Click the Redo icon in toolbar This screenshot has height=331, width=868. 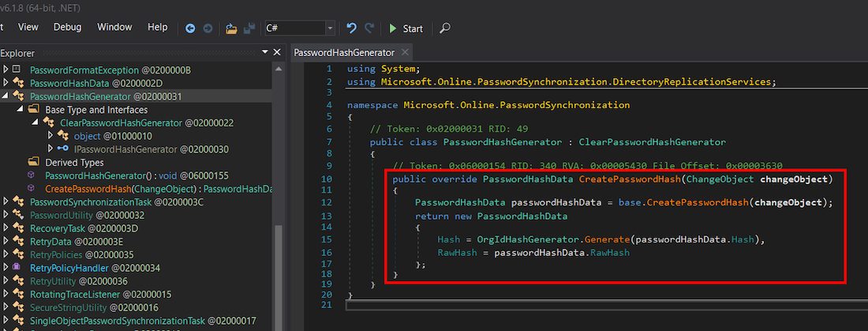tap(369, 28)
